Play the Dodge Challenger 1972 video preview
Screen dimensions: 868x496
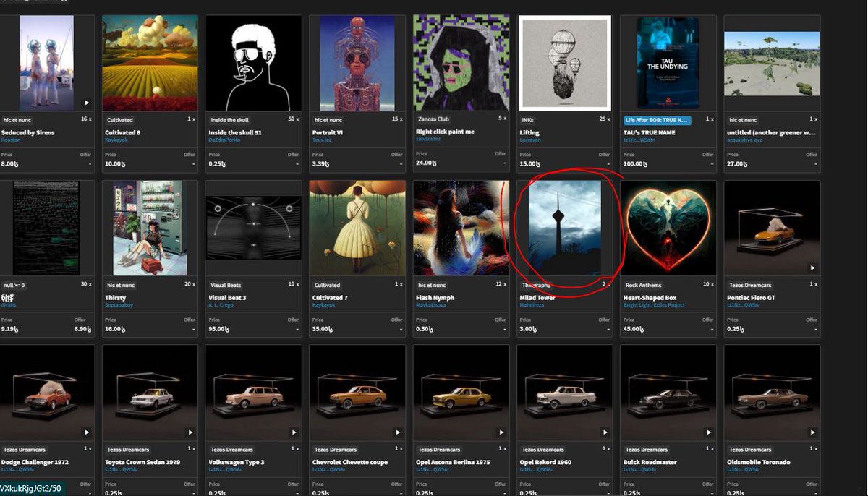click(x=87, y=432)
